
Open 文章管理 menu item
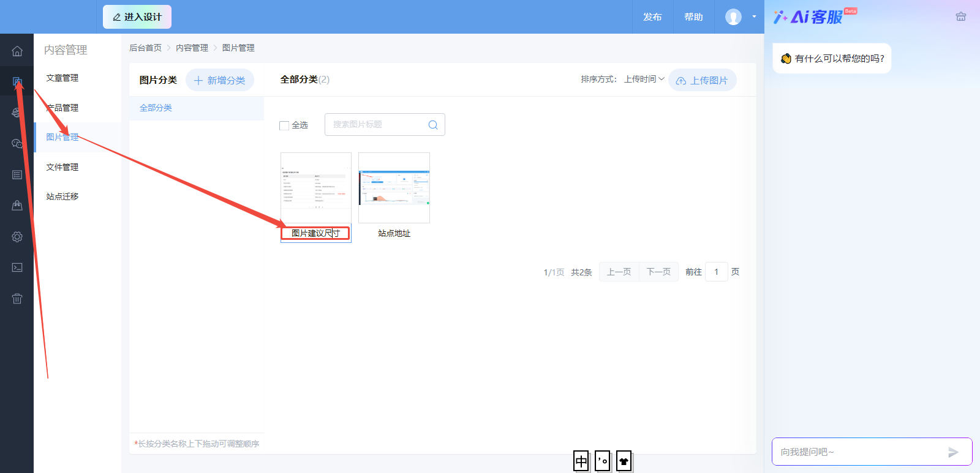tap(62, 78)
